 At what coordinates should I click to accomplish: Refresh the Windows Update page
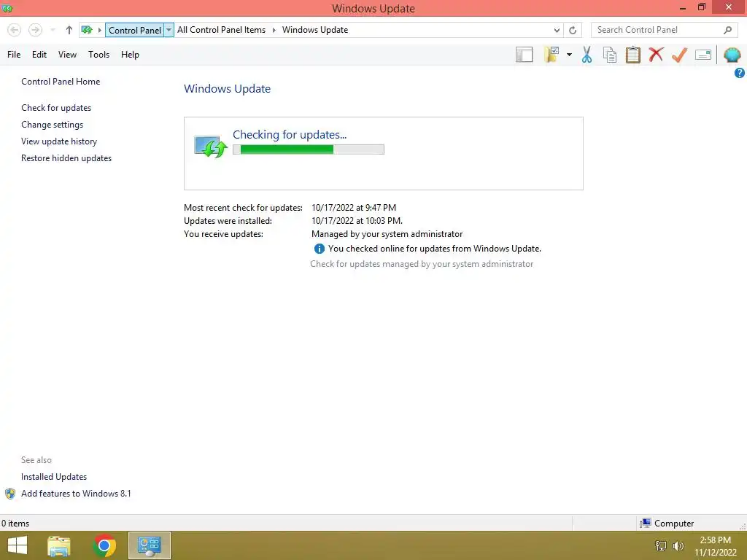coord(573,30)
